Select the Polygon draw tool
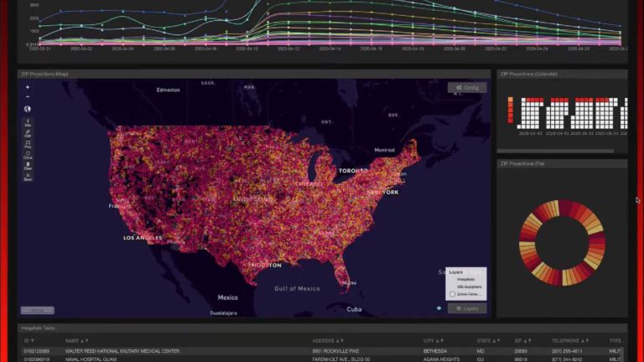 28,143
